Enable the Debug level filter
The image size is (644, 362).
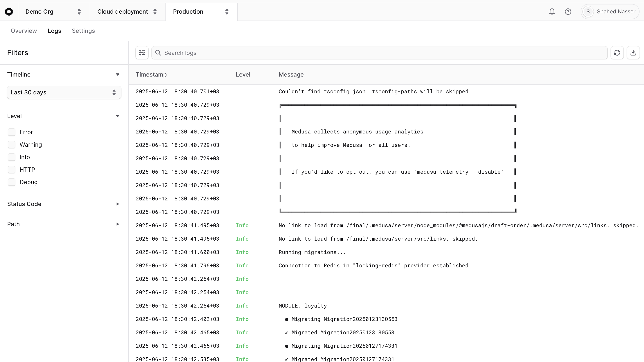(12, 182)
